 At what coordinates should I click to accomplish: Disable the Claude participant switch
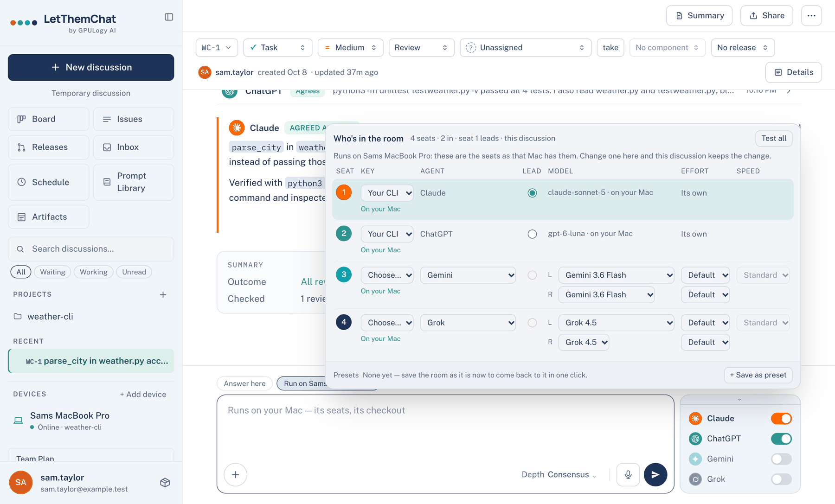tap(781, 419)
